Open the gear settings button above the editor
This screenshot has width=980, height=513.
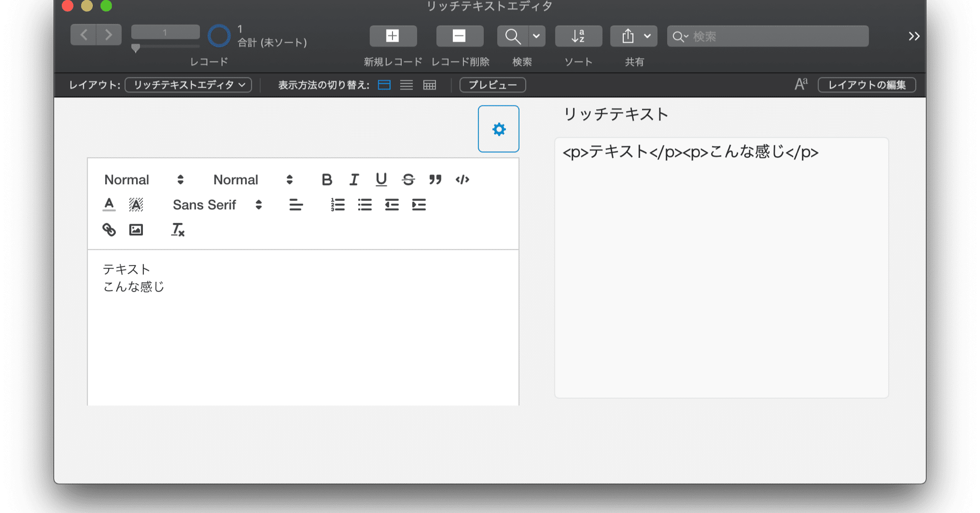click(x=498, y=129)
